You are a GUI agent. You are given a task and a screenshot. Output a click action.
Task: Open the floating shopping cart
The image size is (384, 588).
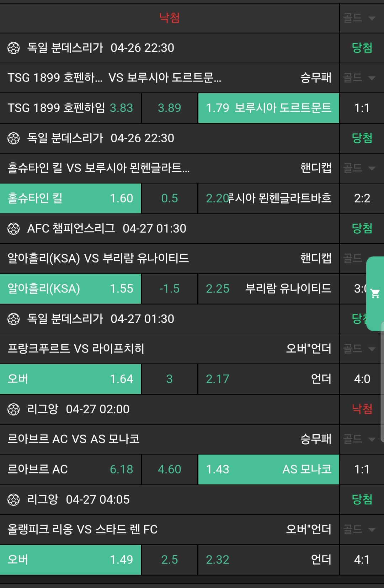coord(375,293)
